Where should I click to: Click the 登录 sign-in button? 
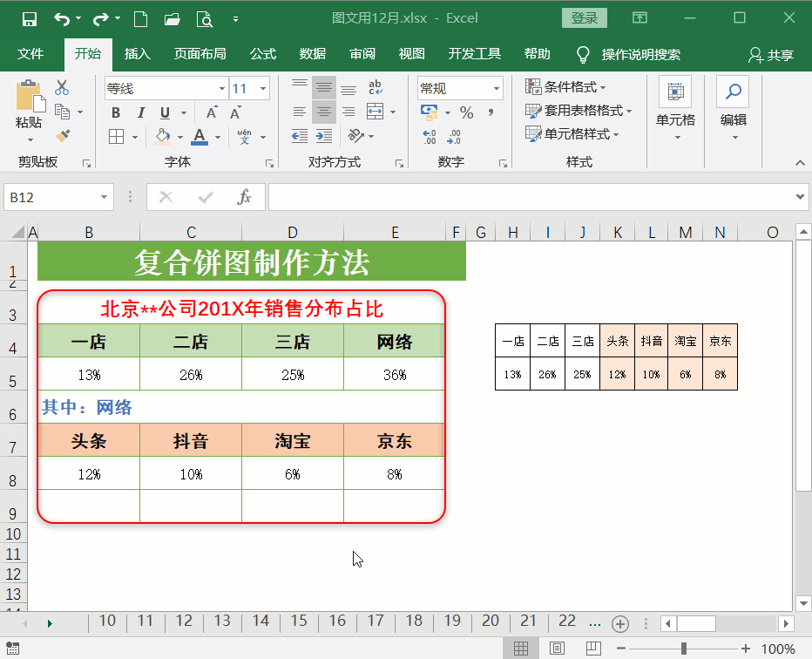pos(584,17)
